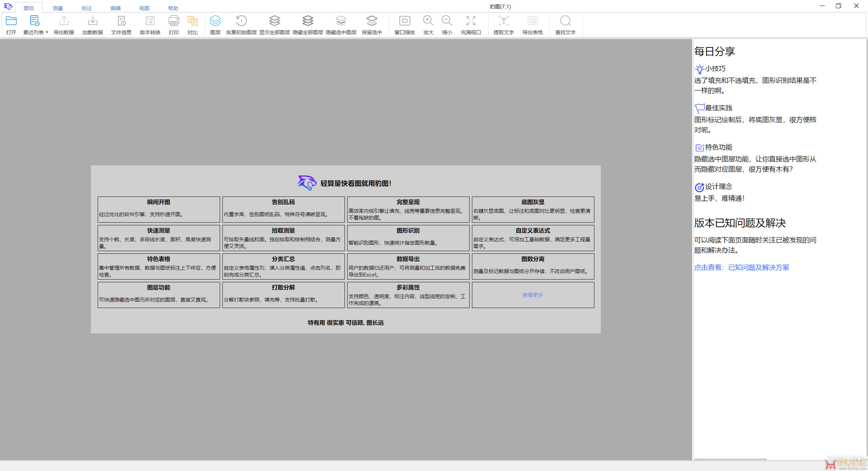This screenshot has height=471, width=868.
Task: Open link 点击查看：已知问题及解决方案
Action: click(742, 267)
